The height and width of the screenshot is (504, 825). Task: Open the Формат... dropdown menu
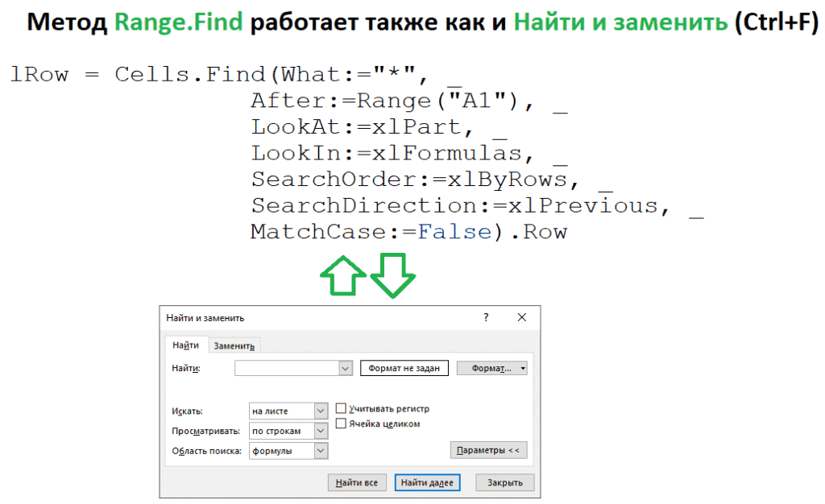pyautogui.click(x=492, y=367)
